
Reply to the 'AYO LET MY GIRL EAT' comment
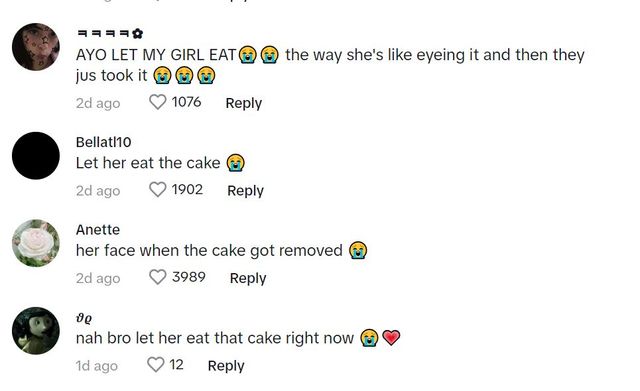tap(244, 103)
